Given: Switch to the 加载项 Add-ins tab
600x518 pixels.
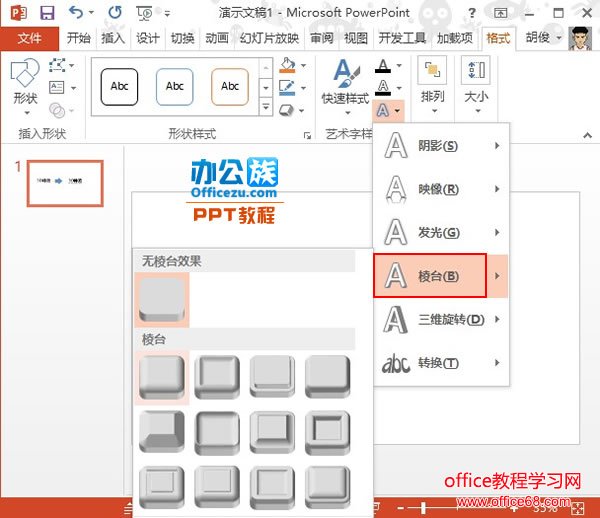Looking at the screenshot, I should tap(455, 38).
